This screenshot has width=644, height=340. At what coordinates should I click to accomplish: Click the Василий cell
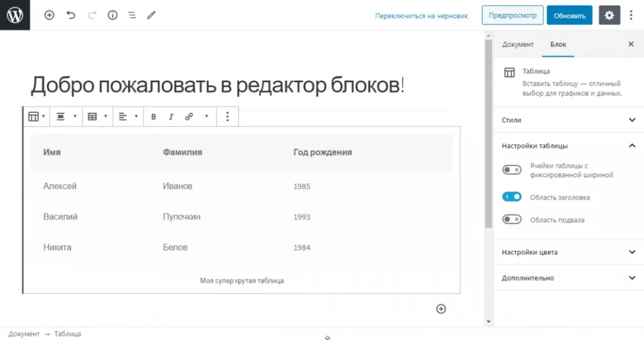(60, 217)
